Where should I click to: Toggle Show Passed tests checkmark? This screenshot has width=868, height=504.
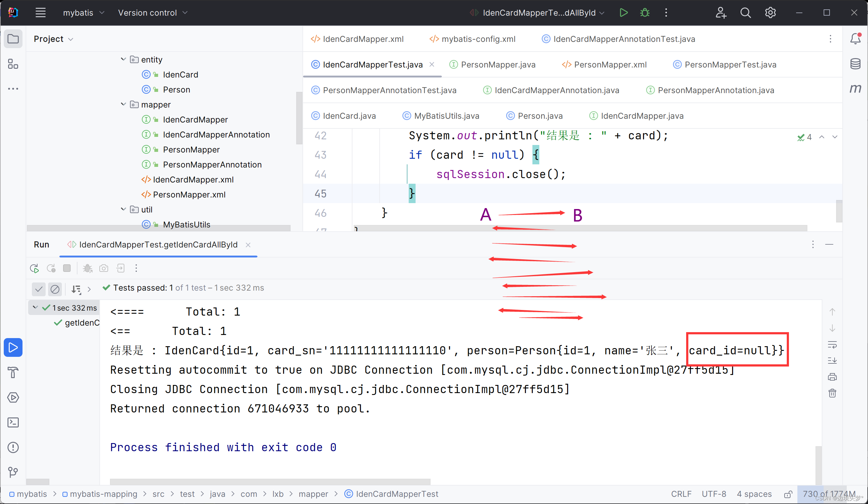pyautogui.click(x=38, y=289)
